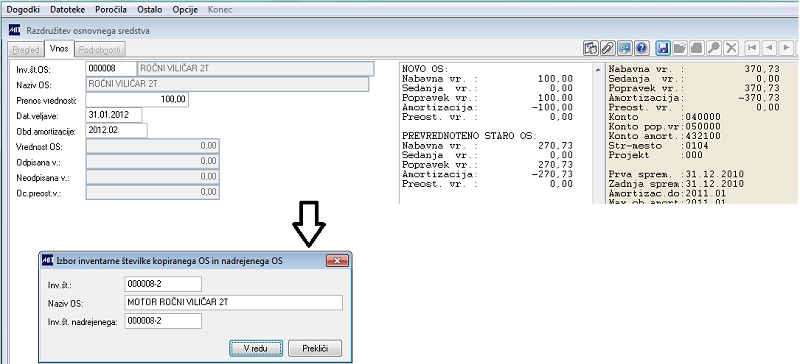800x364 pixels.
Task: Click the Inv.št.OS field with 000008
Action: point(111,68)
